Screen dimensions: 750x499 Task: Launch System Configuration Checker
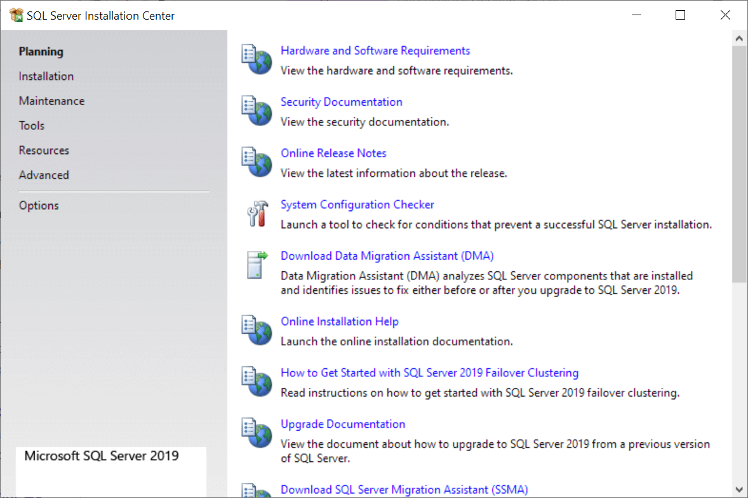click(x=357, y=205)
